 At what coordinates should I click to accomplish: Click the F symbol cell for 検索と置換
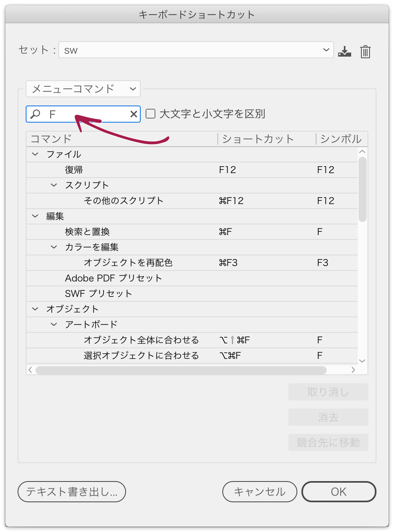[320, 232]
